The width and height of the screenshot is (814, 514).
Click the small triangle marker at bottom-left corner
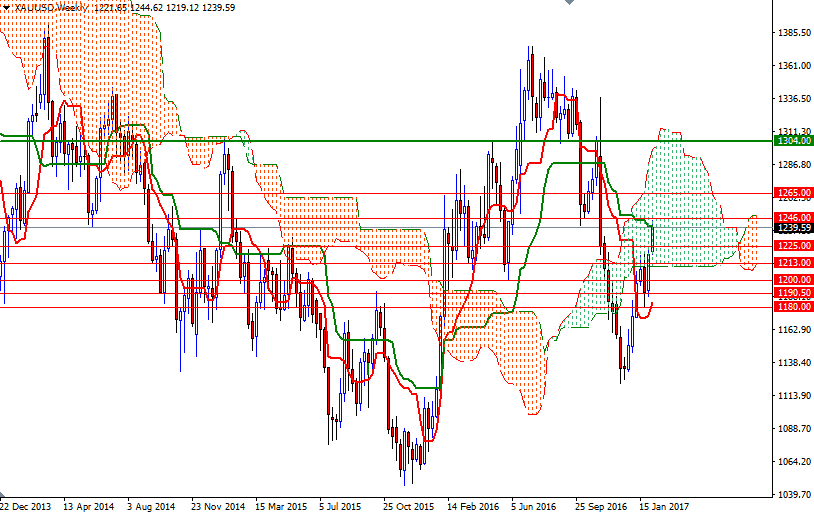[4, 496]
